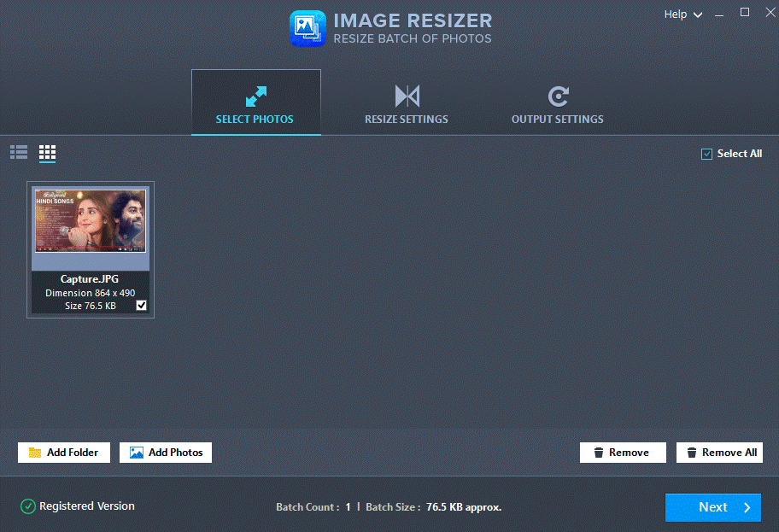Toggle selection of the photo thumbnail checkbox
This screenshot has height=532, width=779.
(x=140, y=304)
